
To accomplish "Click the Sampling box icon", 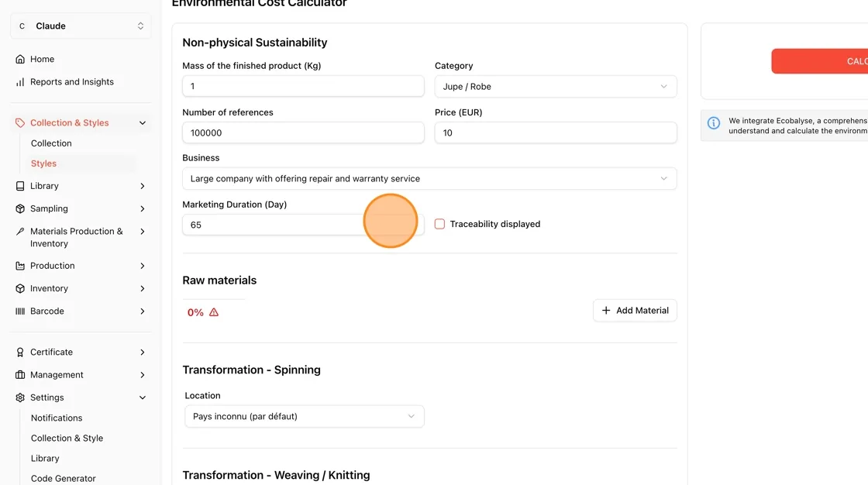I will click(20, 208).
